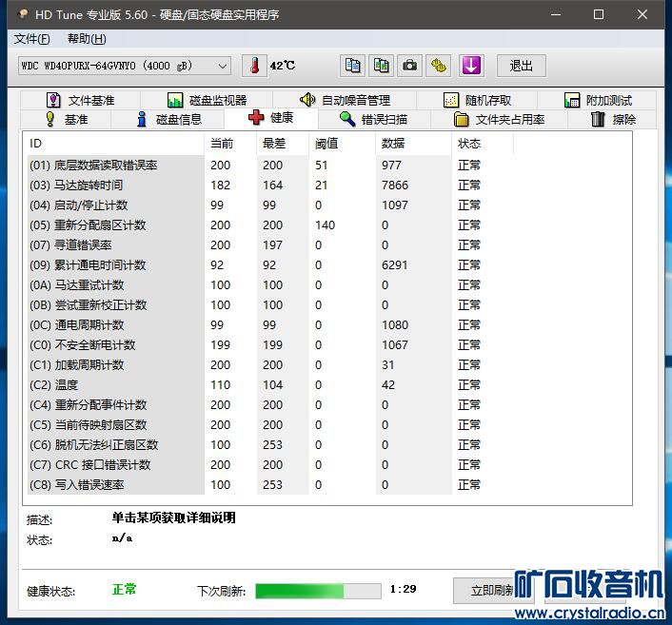Image resolution: width=672 pixels, height=625 pixels.
Task: Switch to the 基准 tab
Action: [67, 119]
